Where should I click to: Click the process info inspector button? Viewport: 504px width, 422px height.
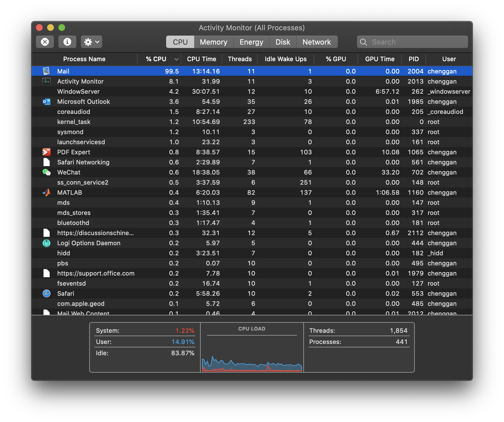pyautogui.click(x=67, y=42)
